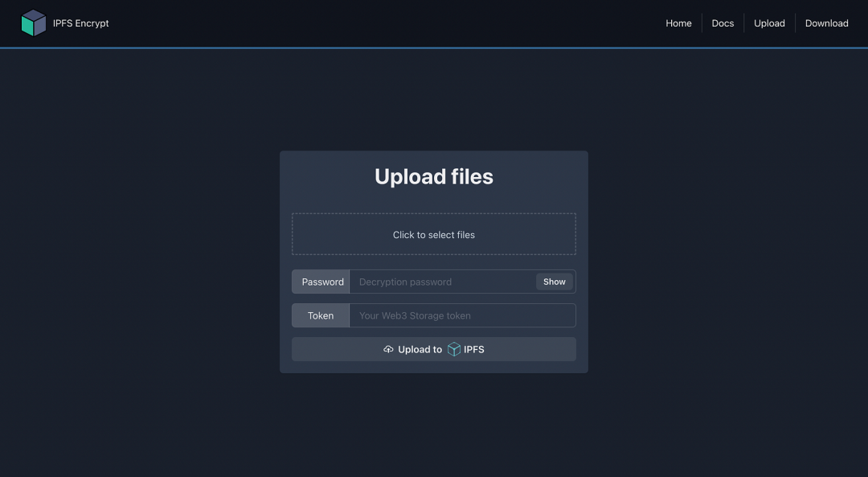
Task: Click the blue divider line below header
Action: click(x=434, y=48)
